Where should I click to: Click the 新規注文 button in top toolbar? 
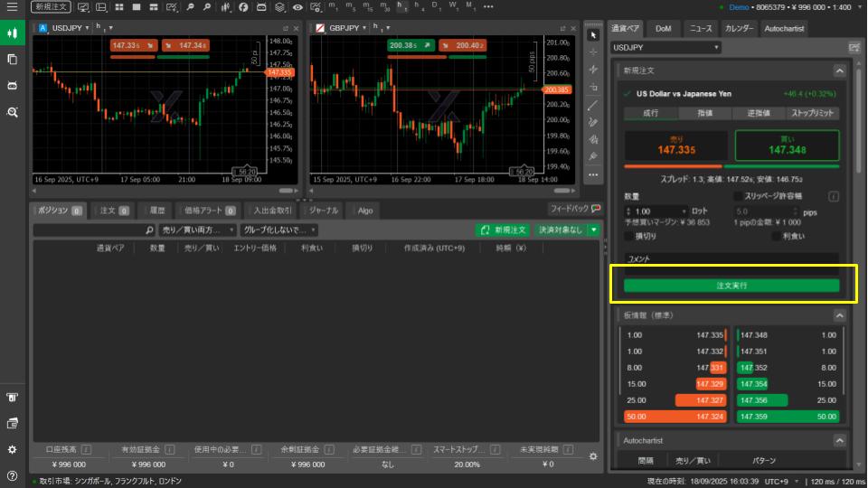[51, 7]
